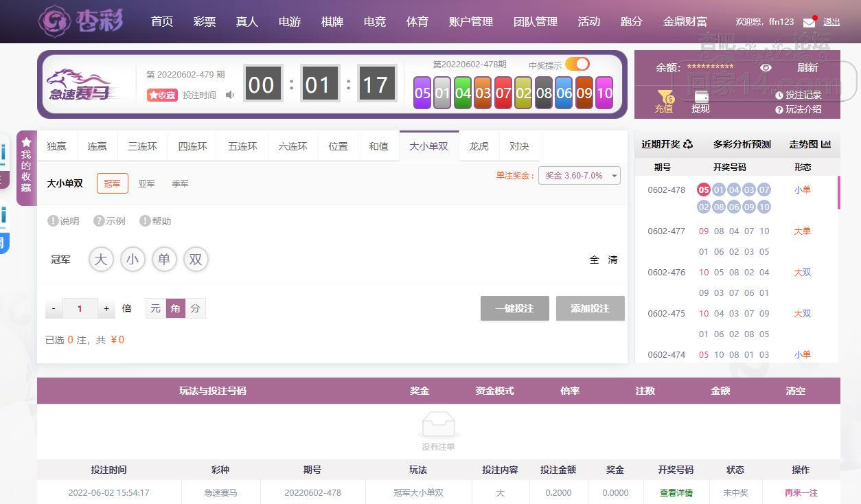Switch to the 龙虎 tab
Viewport: 861px width, 504px height.
[x=479, y=146]
